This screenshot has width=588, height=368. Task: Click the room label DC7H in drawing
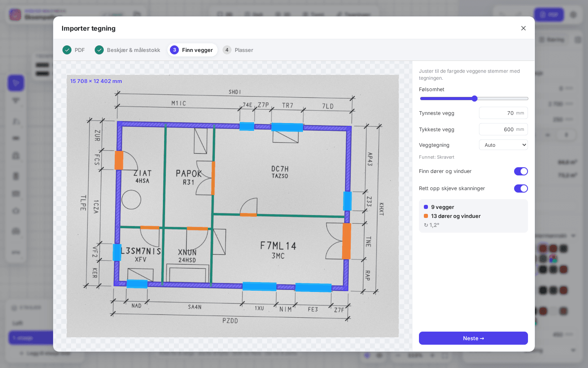(x=280, y=169)
